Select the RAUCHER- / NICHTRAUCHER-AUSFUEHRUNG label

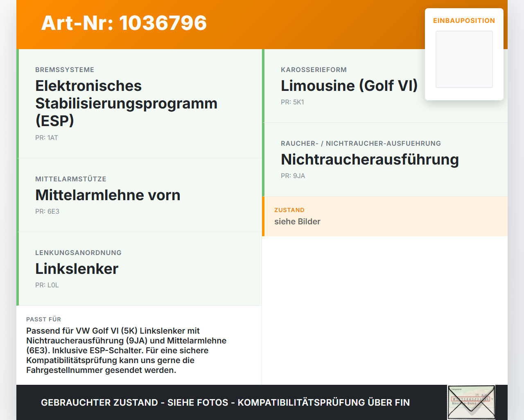click(361, 144)
